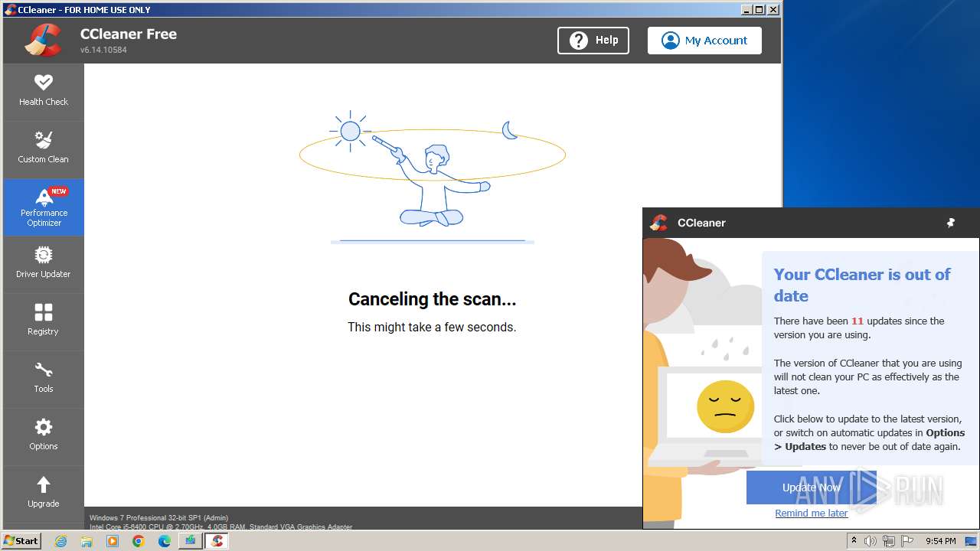Pin the CCleaner notification popup

(x=951, y=223)
